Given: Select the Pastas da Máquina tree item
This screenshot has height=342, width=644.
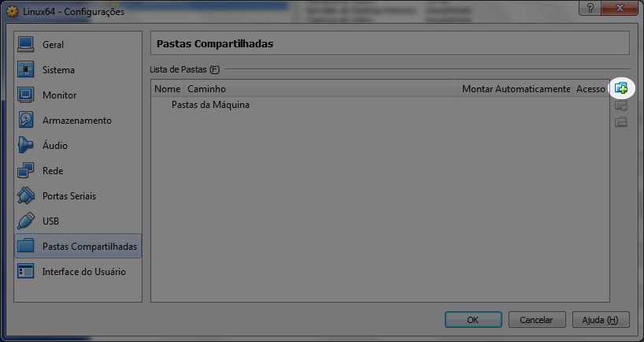Looking at the screenshot, I should point(210,105).
